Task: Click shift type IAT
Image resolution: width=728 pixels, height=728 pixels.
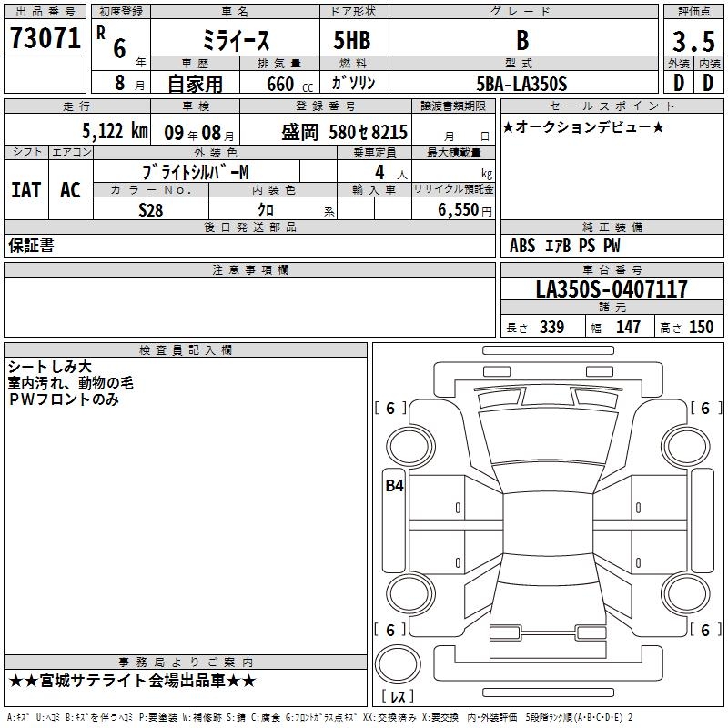Action: click(26, 190)
